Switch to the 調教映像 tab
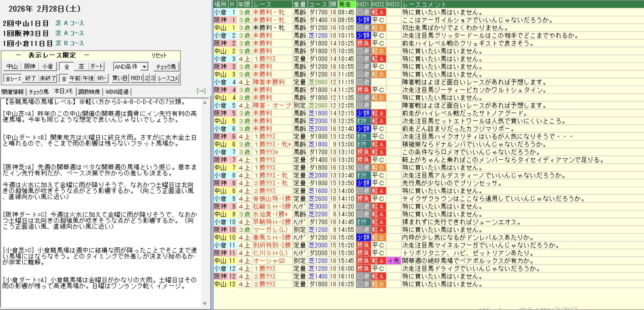This screenshot has height=310, width=644. click(x=89, y=92)
